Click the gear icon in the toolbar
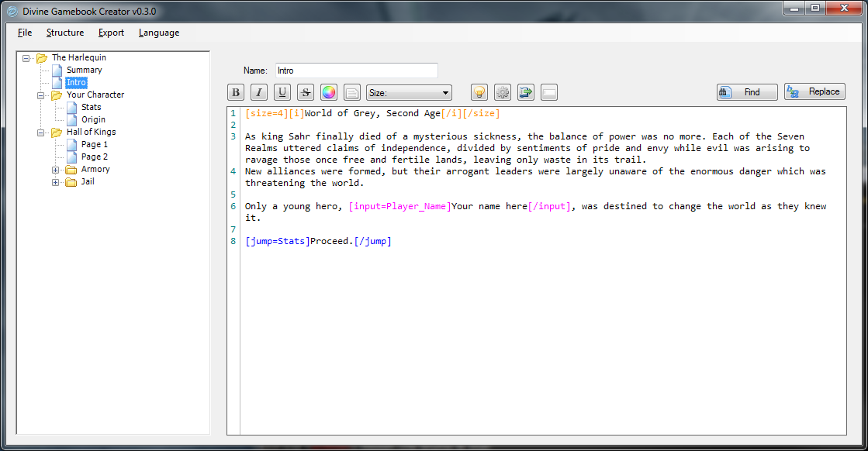The width and height of the screenshot is (868, 451). pos(503,92)
